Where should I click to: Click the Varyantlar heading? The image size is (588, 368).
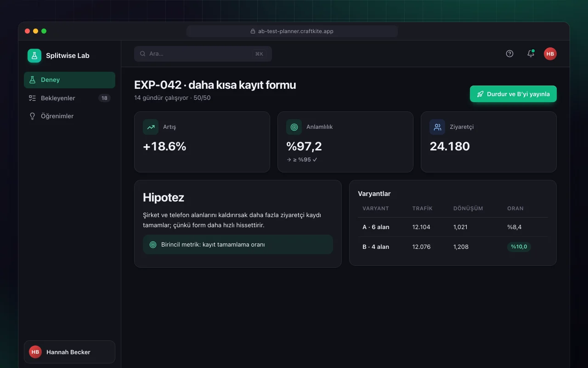(374, 194)
